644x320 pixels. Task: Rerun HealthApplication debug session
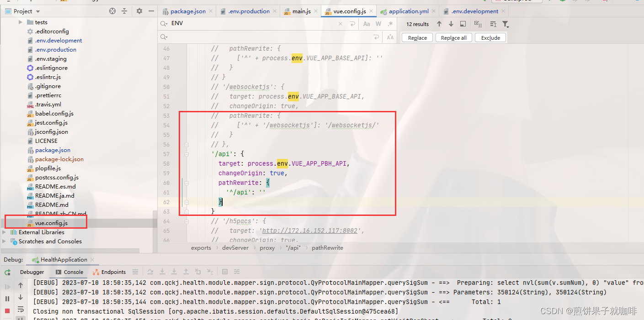click(x=7, y=272)
